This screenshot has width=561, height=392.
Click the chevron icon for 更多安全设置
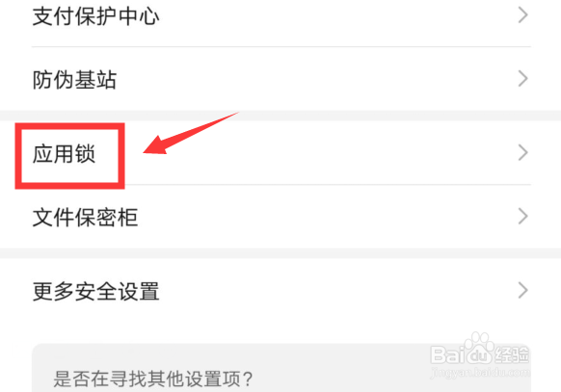tap(523, 290)
